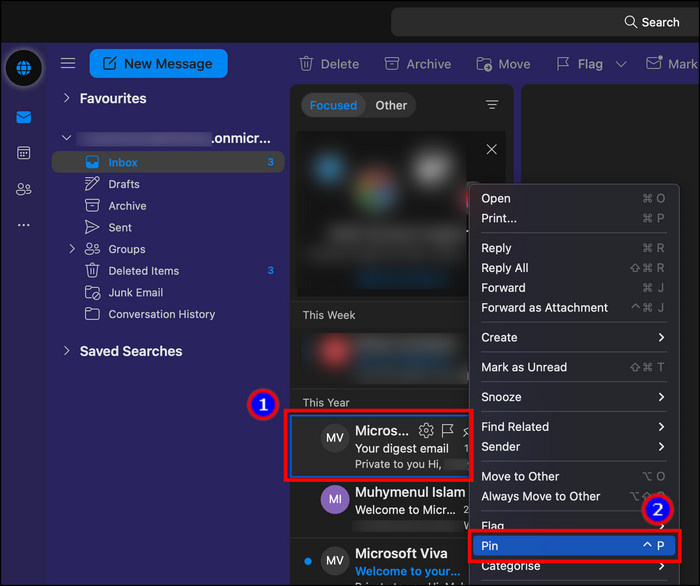Expand the Groups folder
The width and height of the screenshot is (700, 586).
[71, 249]
